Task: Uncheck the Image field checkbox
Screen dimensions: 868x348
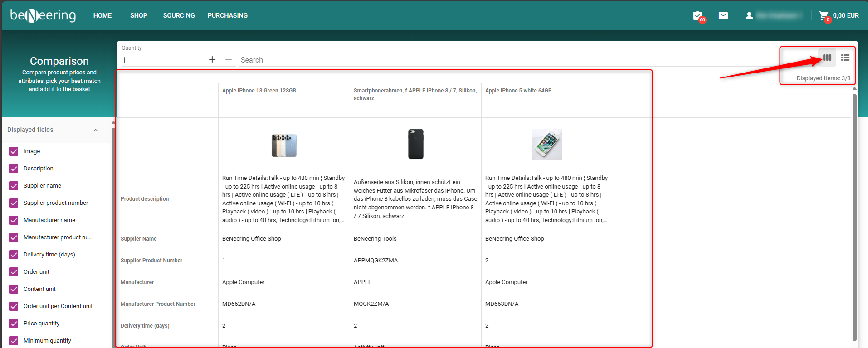Action: click(x=14, y=151)
